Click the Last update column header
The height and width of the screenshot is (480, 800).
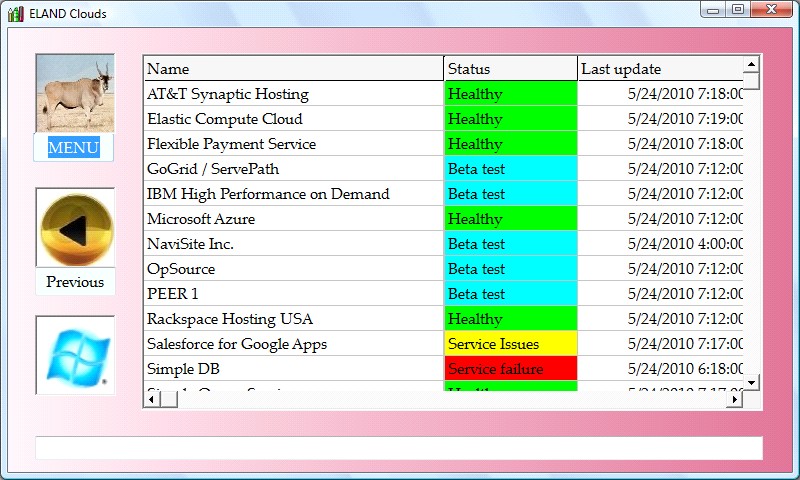pos(660,69)
